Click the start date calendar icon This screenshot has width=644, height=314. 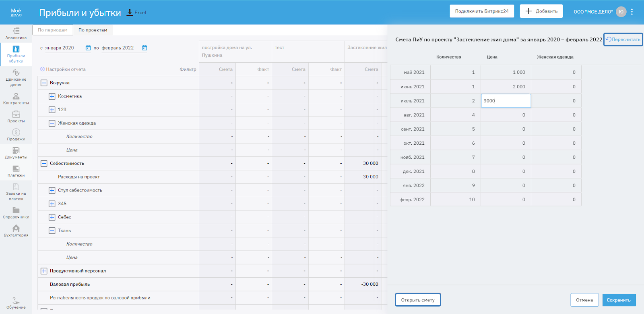[88, 48]
